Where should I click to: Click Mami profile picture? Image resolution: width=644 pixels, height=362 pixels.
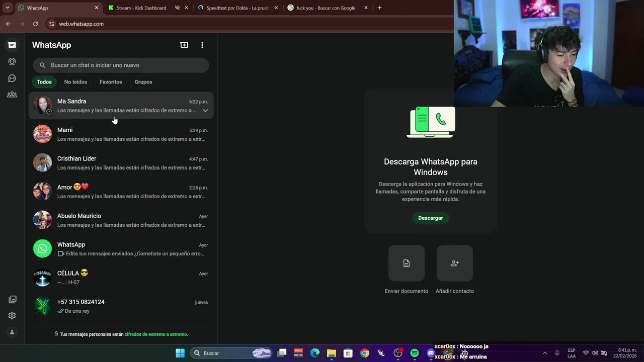42,134
